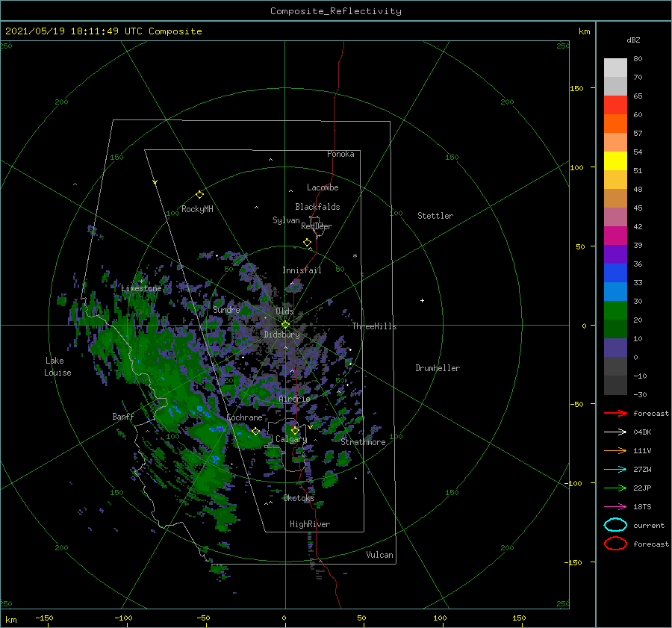This screenshot has width=672, height=628.
Task: Click the cyan current ellipse icon
Action: (615, 525)
